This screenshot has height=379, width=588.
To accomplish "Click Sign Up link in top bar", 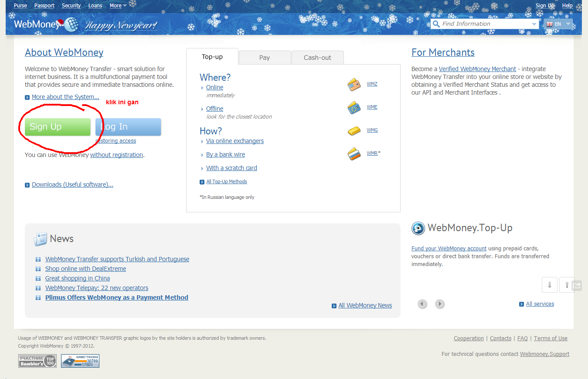I will point(545,6).
